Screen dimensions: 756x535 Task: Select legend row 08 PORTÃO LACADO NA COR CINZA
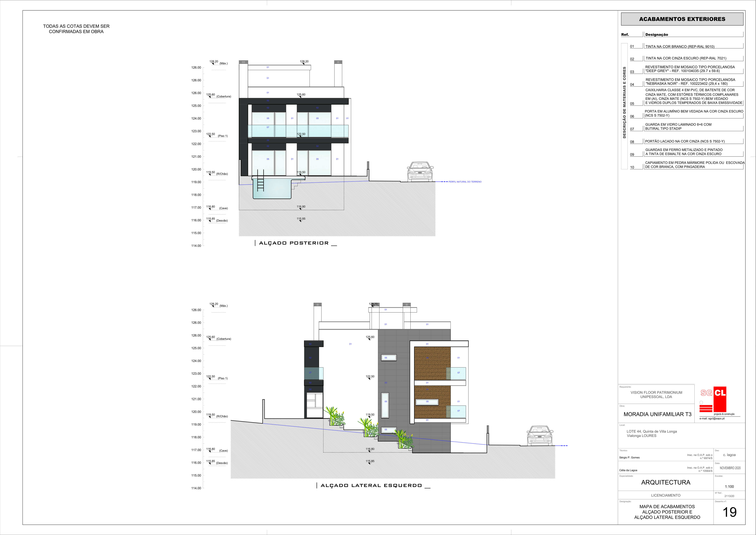point(686,141)
